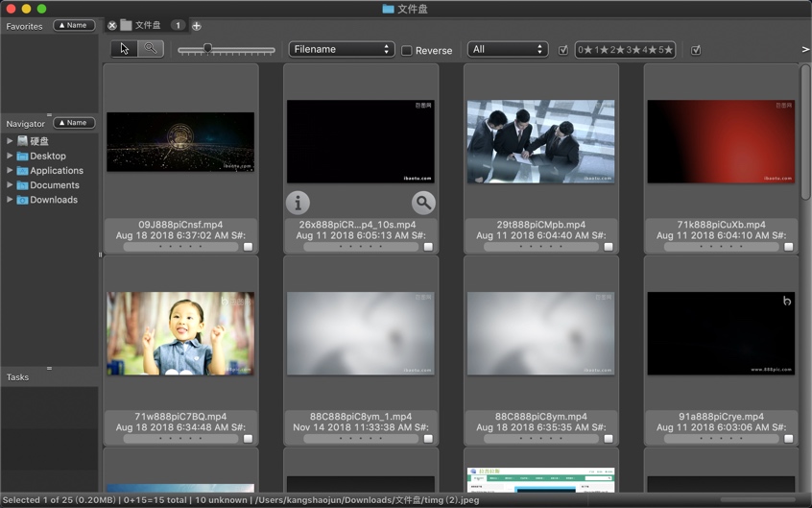Click the Desktop folder icon
This screenshot has height=508, width=812.
pos(22,156)
